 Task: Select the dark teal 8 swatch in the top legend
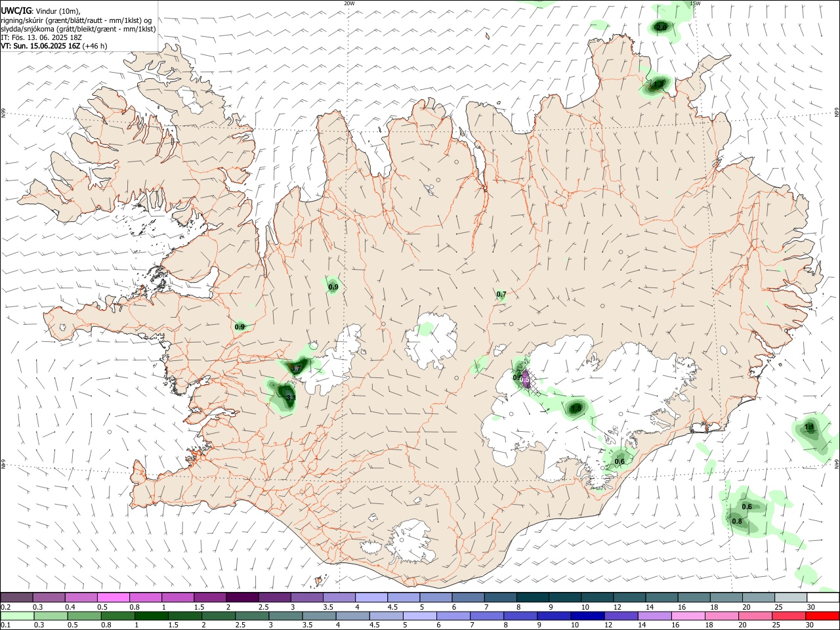(x=532, y=597)
